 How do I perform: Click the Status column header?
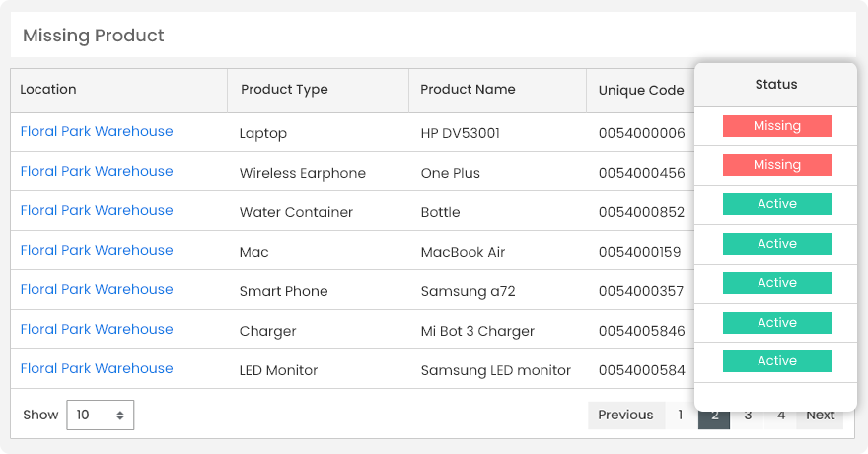(776, 85)
